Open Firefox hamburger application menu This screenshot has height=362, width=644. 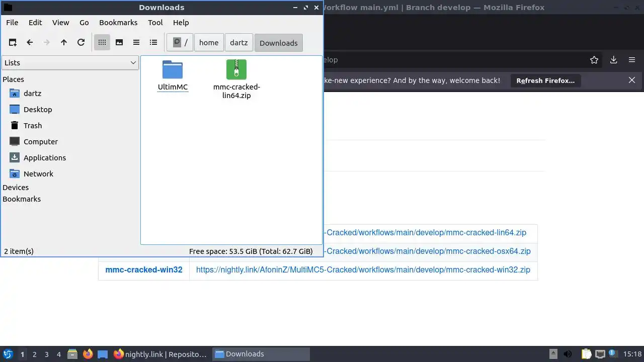click(x=632, y=60)
